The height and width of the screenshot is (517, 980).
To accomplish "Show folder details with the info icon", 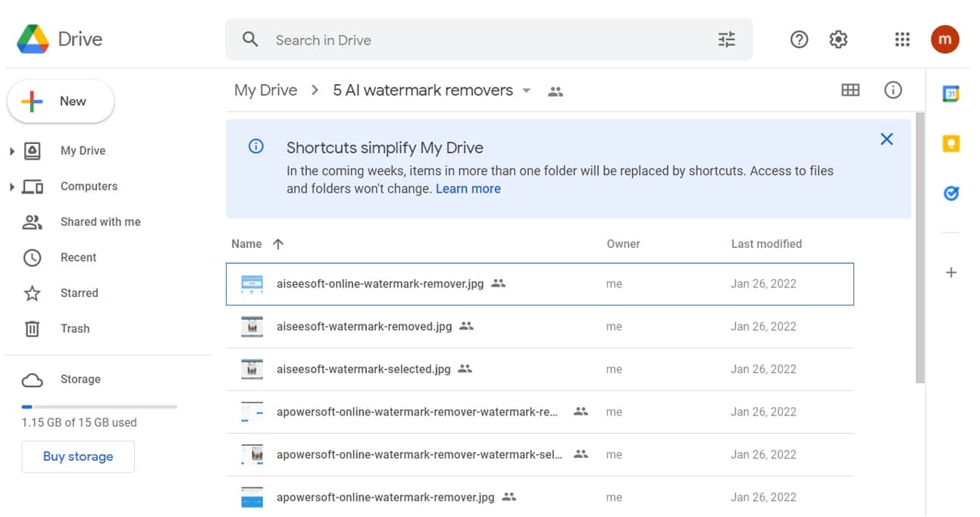I will [893, 89].
